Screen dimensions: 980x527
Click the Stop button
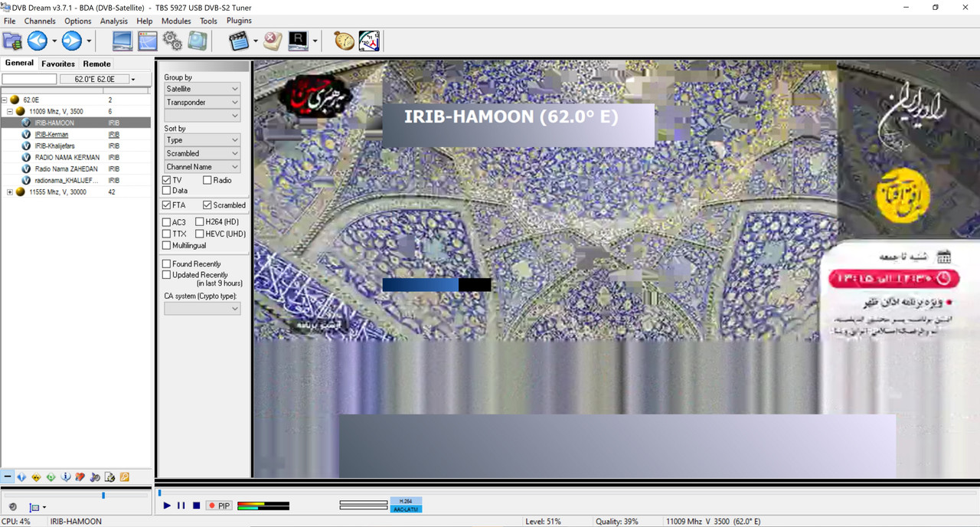click(196, 506)
